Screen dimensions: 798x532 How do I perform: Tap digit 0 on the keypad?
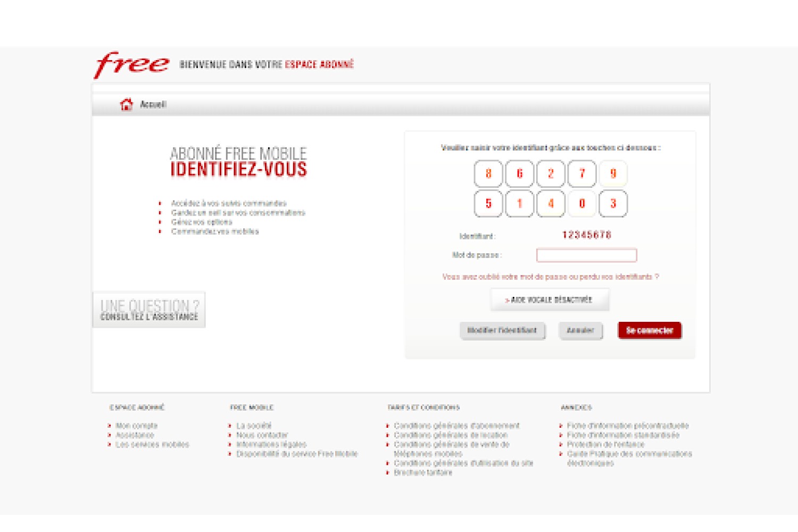tap(582, 204)
